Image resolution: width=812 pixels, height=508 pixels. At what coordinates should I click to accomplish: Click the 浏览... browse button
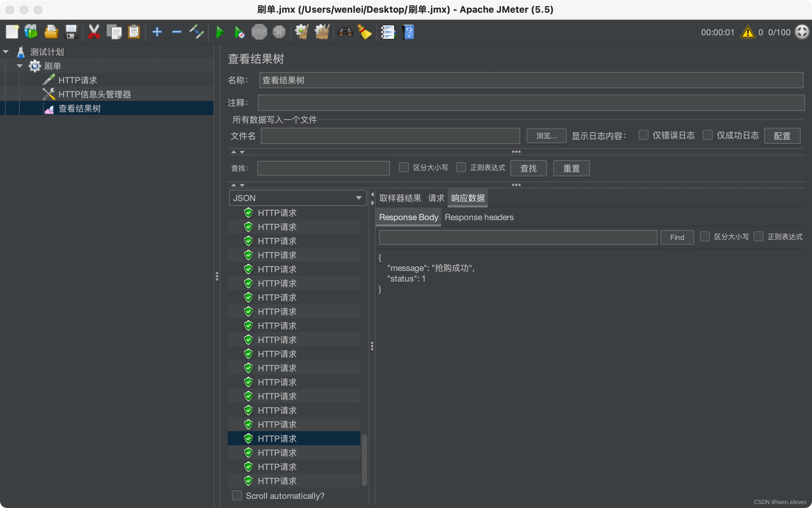547,136
